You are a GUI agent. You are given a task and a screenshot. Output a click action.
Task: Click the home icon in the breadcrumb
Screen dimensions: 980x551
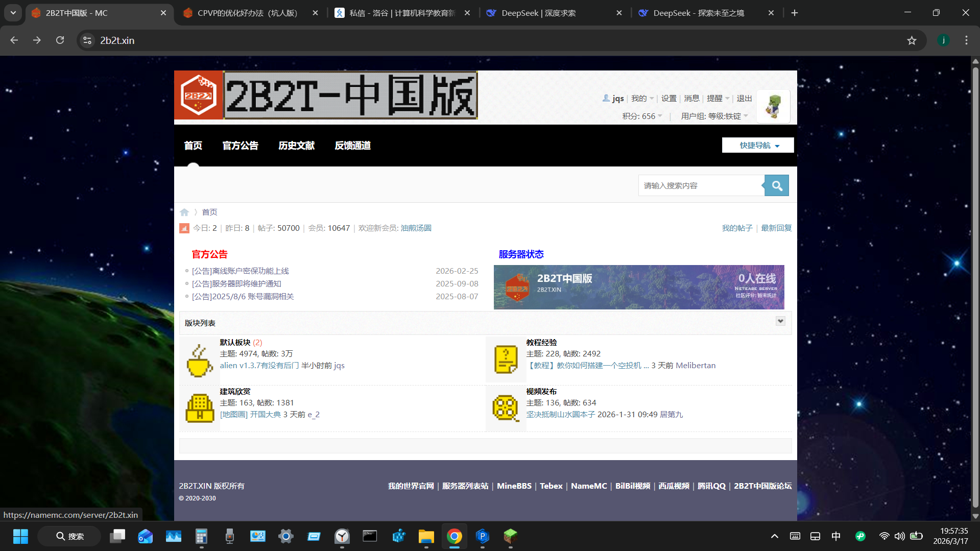(184, 212)
